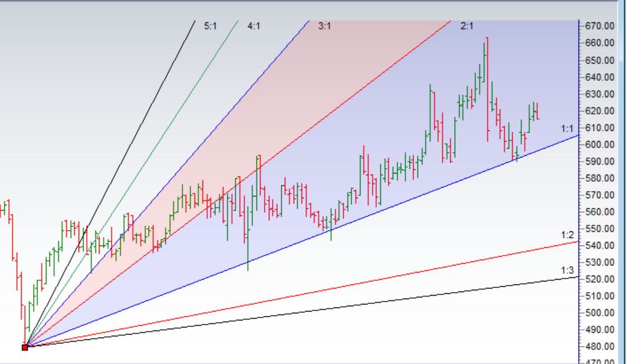The image size is (627, 364).
Task: Select the 4:1 fan angle label
Action: 254,26
